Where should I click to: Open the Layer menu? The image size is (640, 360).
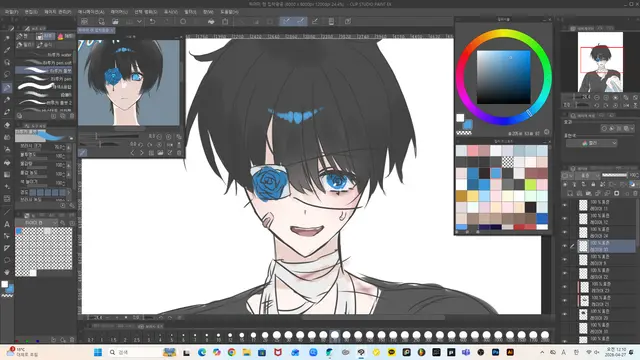click(x=119, y=12)
